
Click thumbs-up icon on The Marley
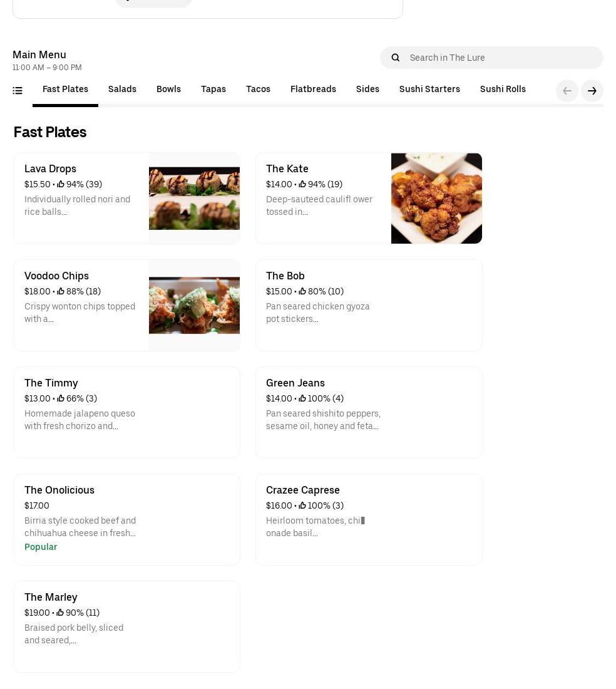(60, 613)
